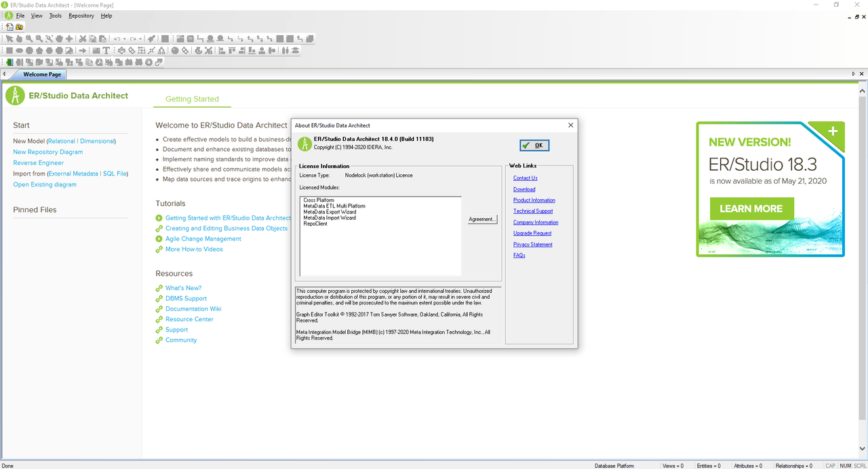Open the Repository menu
The height and width of the screenshot is (469, 868).
pos(81,16)
